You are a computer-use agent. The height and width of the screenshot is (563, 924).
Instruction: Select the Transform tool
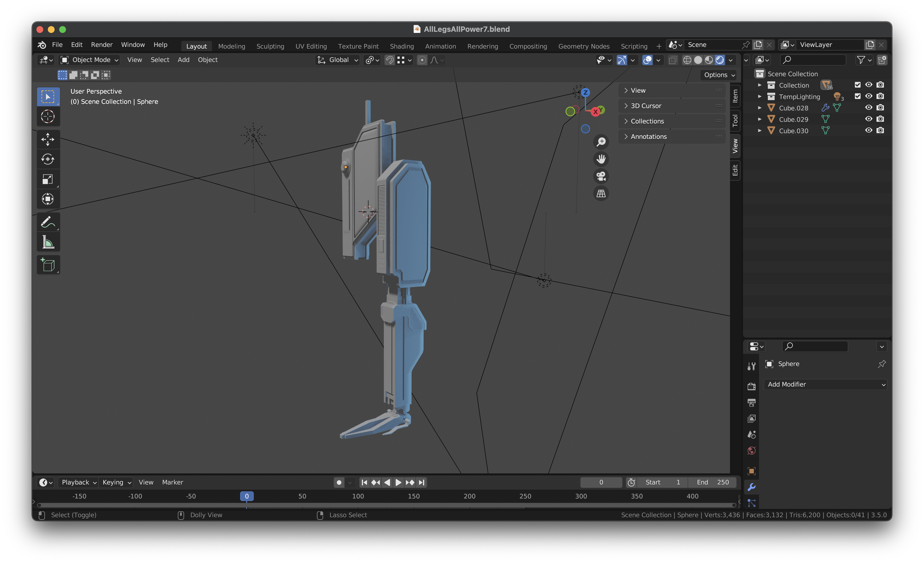(48, 199)
